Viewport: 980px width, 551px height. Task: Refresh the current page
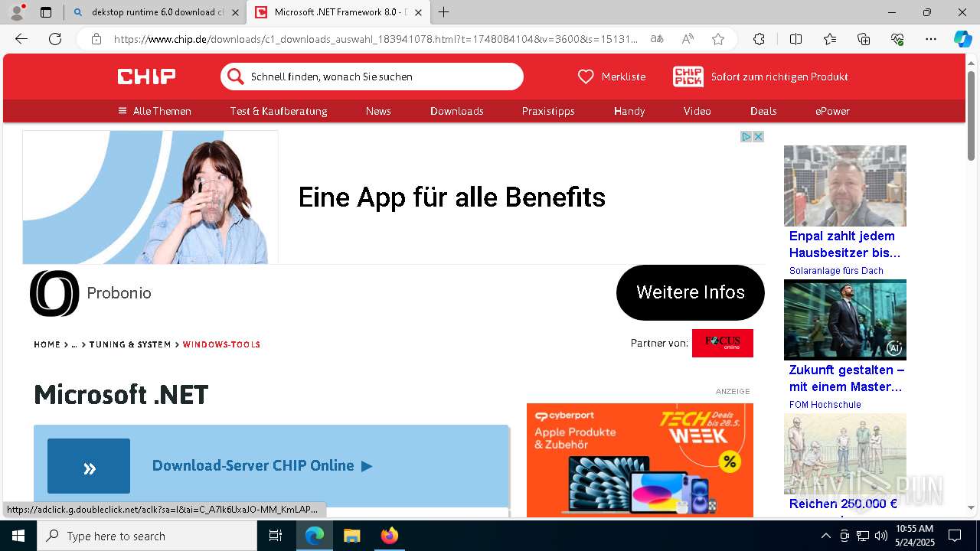pos(55,39)
